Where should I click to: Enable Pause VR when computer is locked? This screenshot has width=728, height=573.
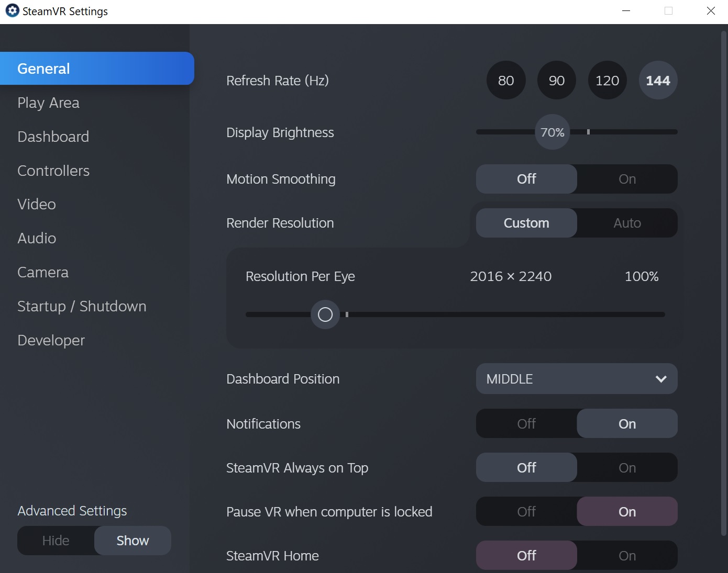click(627, 511)
